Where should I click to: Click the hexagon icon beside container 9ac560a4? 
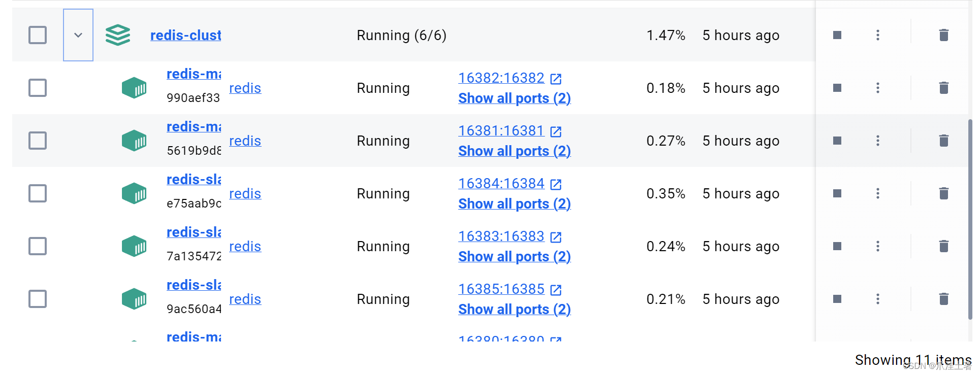(134, 299)
